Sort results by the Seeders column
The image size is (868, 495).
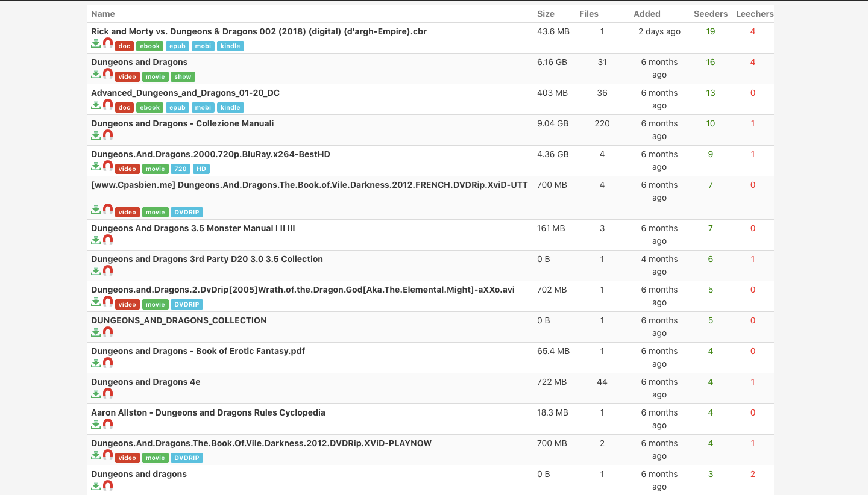[710, 13]
